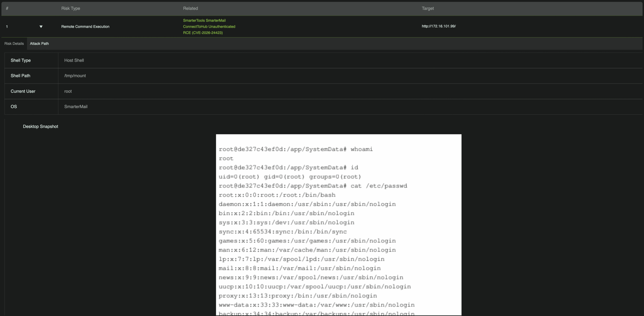644x316 pixels.
Task: Click the OS SmarterMail value
Action: point(76,107)
